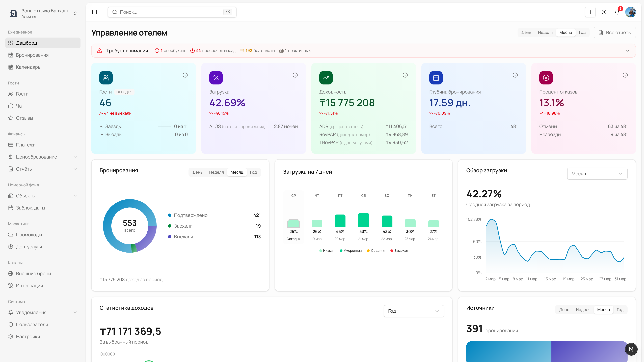The height and width of the screenshot is (362, 644).
Task: Open the Статистика доходов Год dropdown
Action: (x=414, y=311)
